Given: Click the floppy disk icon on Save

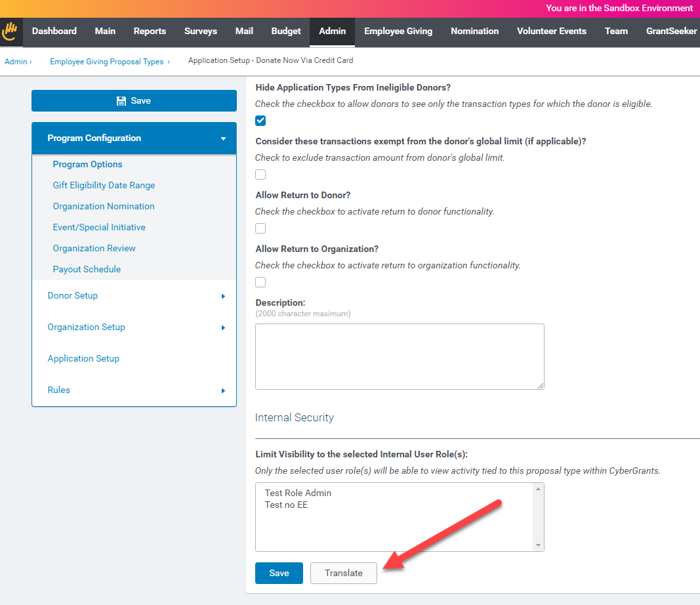Looking at the screenshot, I should (x=121, y=101).
